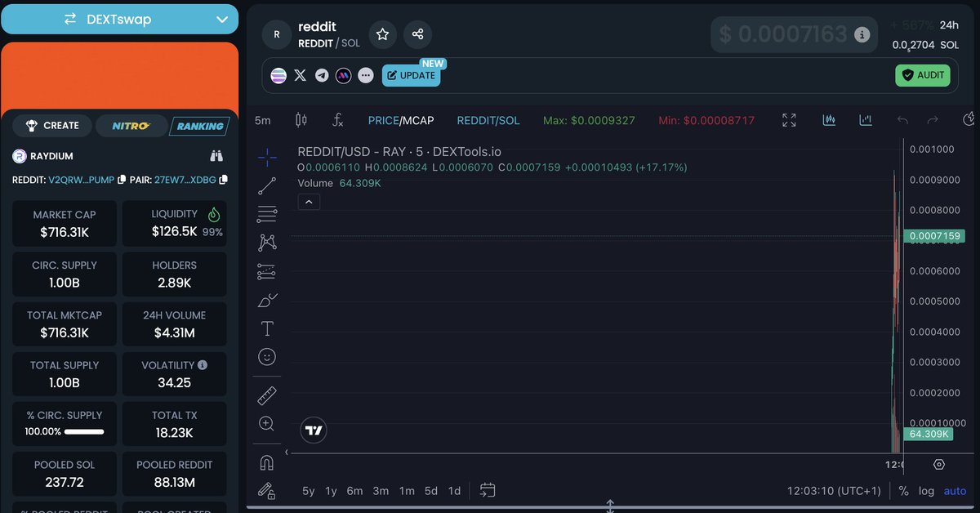Click the CREATE button

point(52,126)
